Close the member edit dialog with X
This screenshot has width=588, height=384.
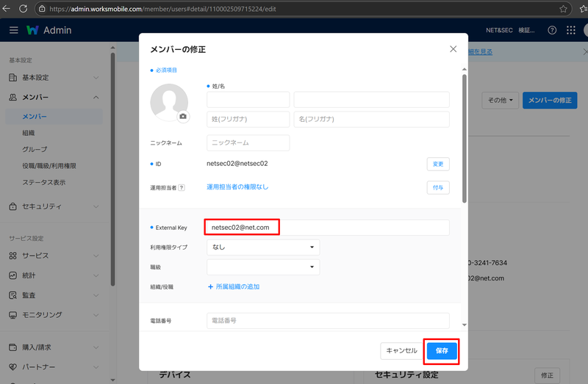(453, 49)
